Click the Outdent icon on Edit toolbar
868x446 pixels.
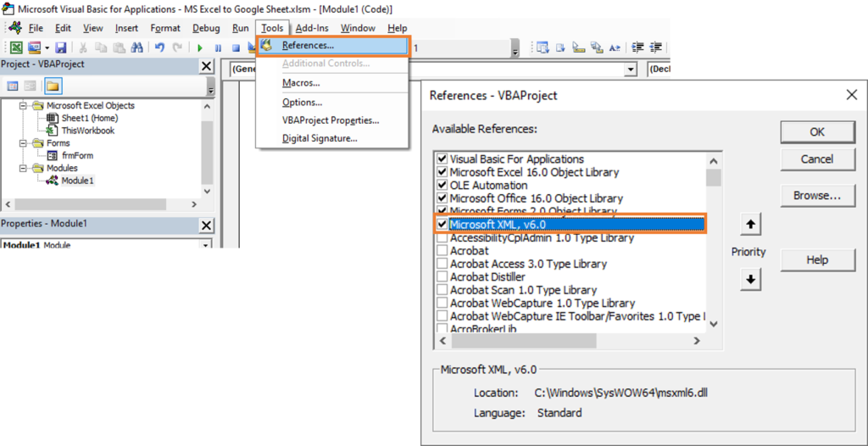pos(656,47)
